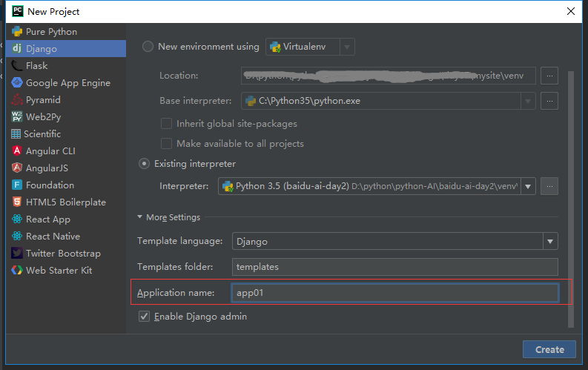Click the Python icon in Base interpreter field
This screenshot has height=370, width=588.
click(x=251, y=101)
